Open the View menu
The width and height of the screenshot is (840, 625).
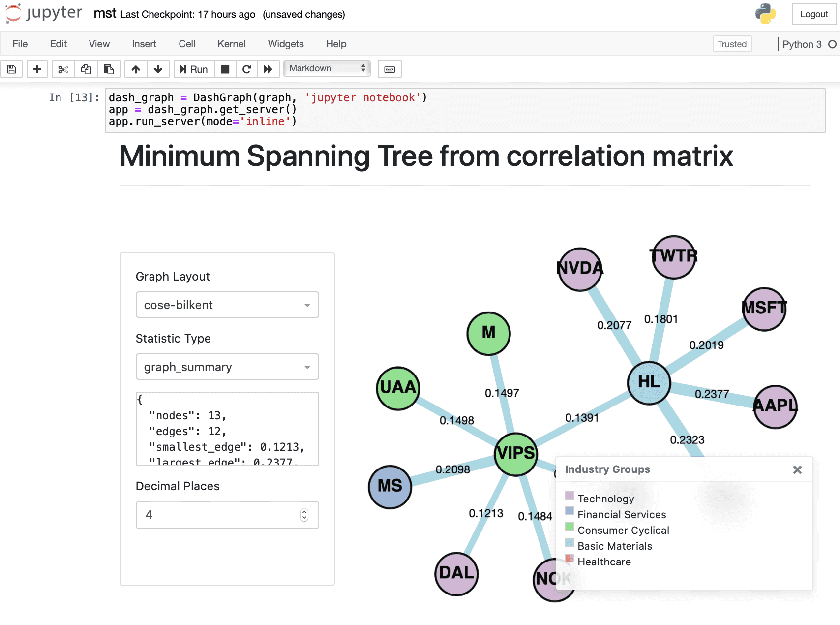click(x=99, y=44)
